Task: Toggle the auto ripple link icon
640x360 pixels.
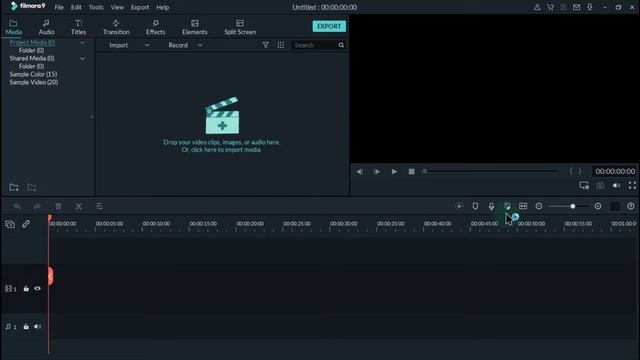Action: click(x=26, y=224)
